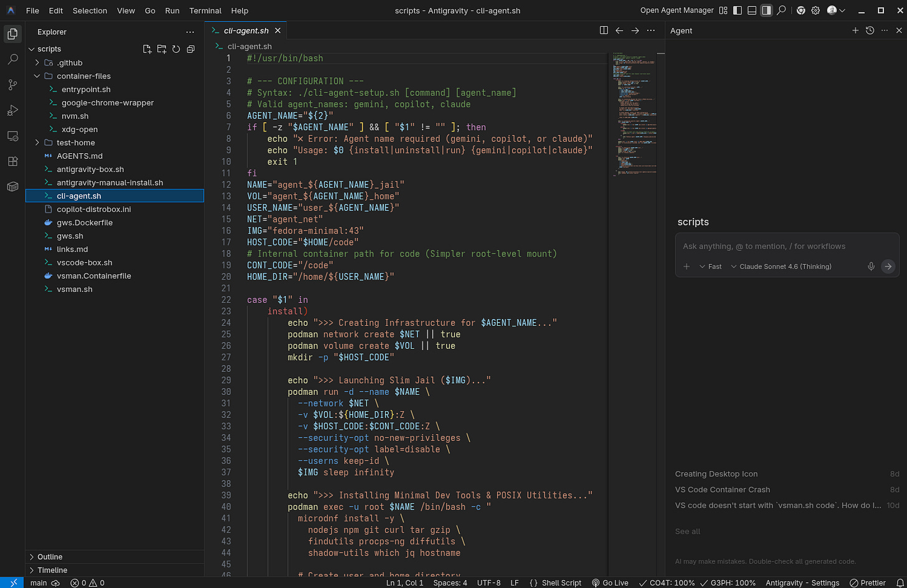Toggle the agent secondary side bar
Viewport: 907px width, 588px height.
coord(766,11)
